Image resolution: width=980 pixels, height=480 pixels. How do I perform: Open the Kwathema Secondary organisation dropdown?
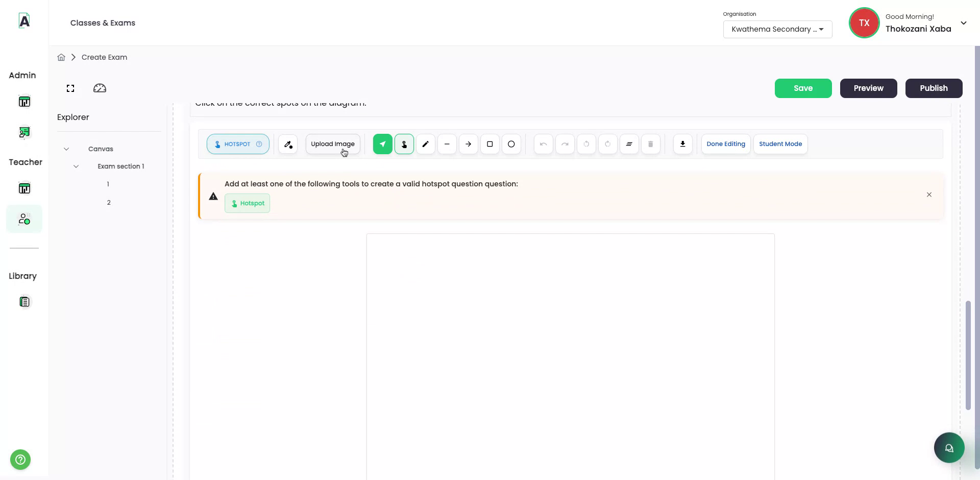(x=777, y=29)
